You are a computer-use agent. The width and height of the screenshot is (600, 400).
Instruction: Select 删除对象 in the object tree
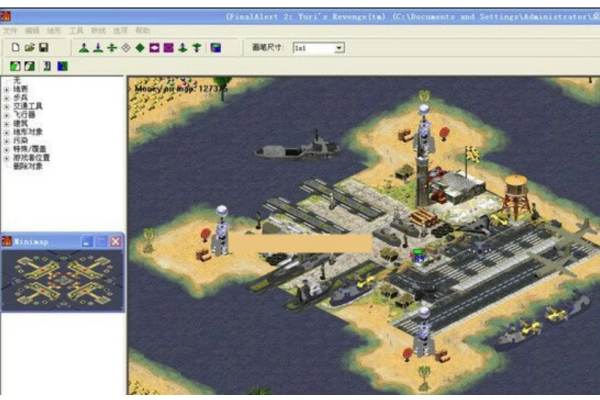point(28,167)
